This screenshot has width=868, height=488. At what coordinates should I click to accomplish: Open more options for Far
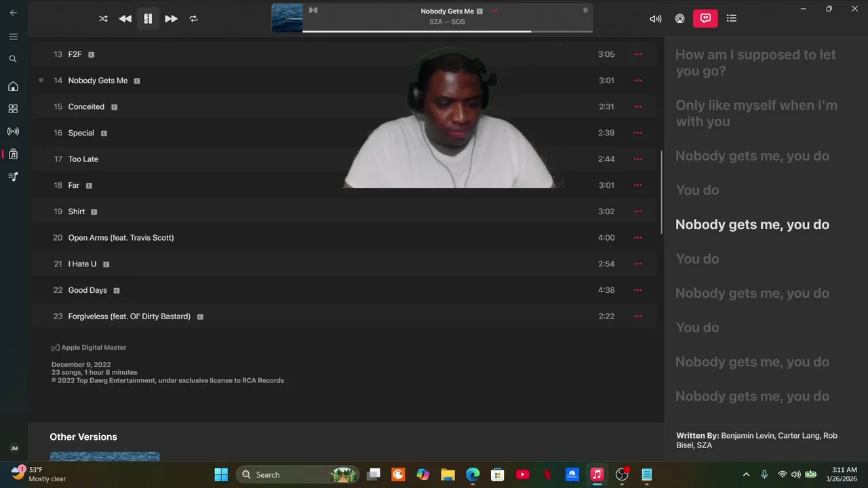tap(637, 185)
